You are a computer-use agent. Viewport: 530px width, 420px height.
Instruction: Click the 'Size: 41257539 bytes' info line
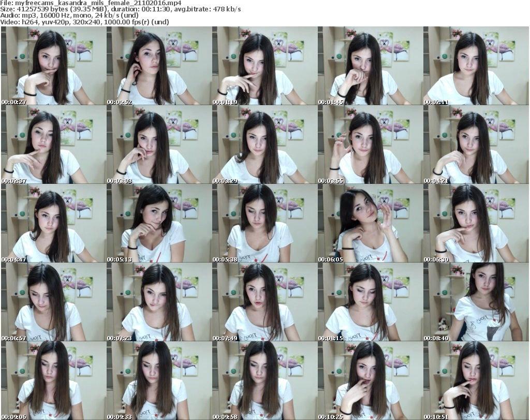(120, 9)
